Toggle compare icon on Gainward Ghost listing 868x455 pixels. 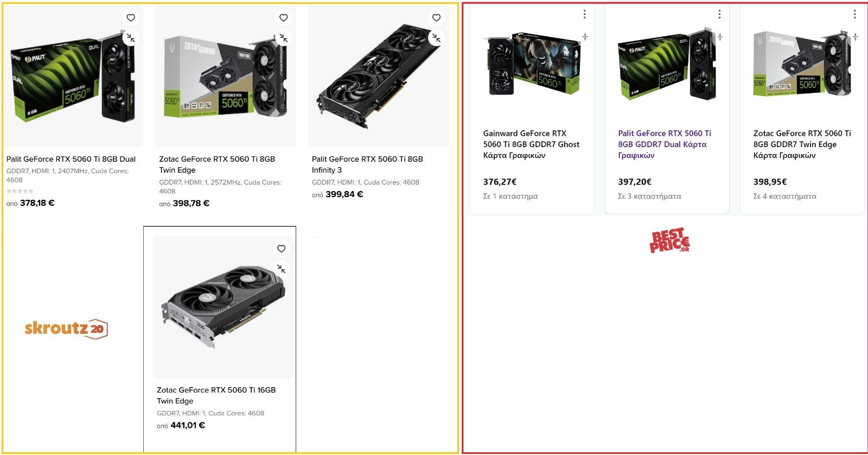click(x=585, y=37)
